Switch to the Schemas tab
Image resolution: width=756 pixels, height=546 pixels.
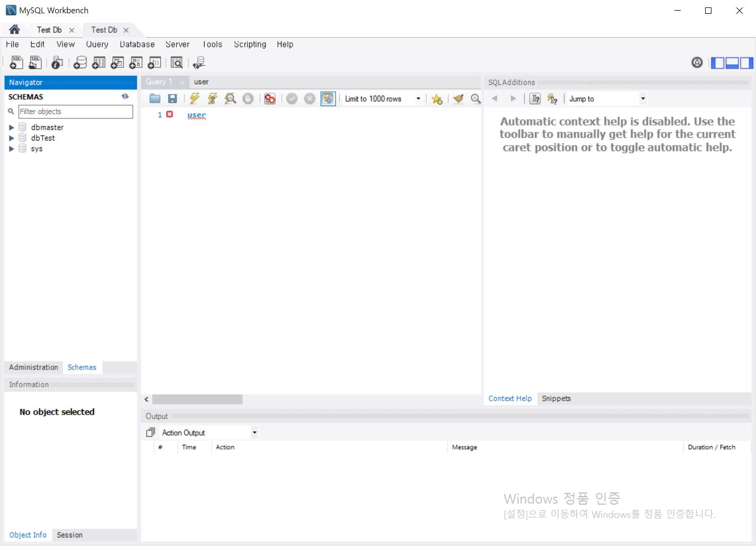tap(82, 367)
